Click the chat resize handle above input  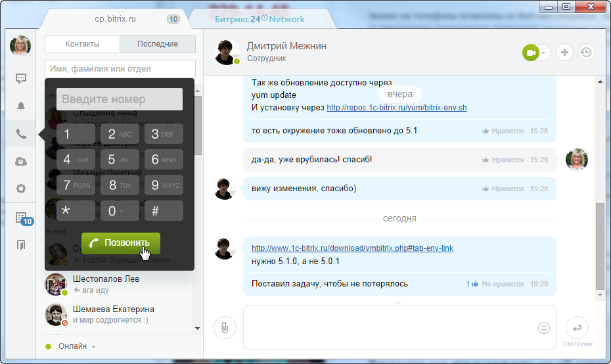[x=398, y=303]
